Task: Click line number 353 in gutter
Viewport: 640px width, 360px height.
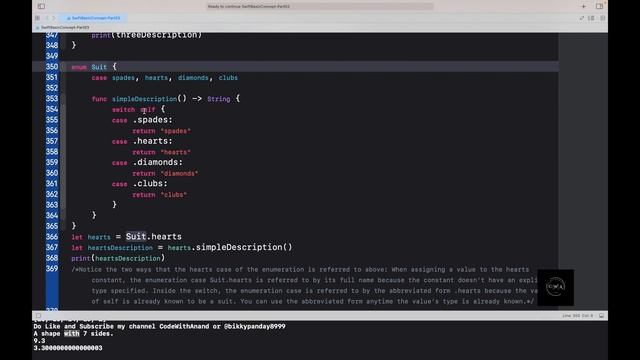Action: (52, 98)
